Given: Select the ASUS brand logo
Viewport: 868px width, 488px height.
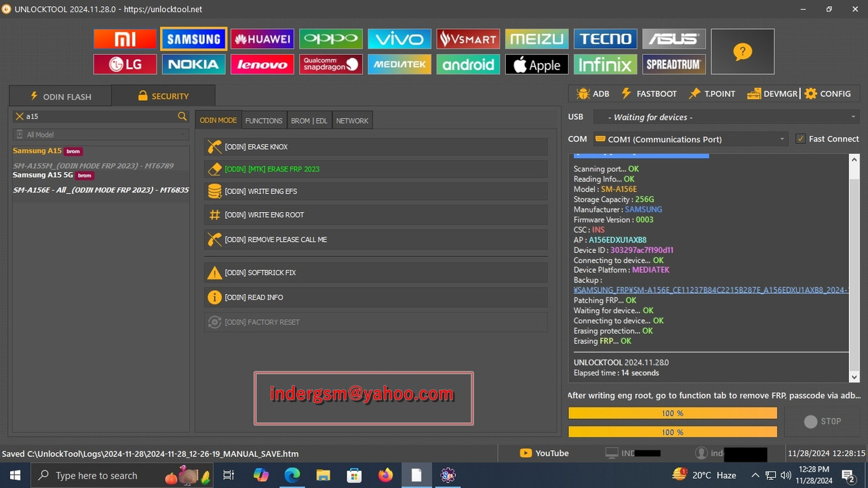Looking at the screenshot, I should point(674,39).
